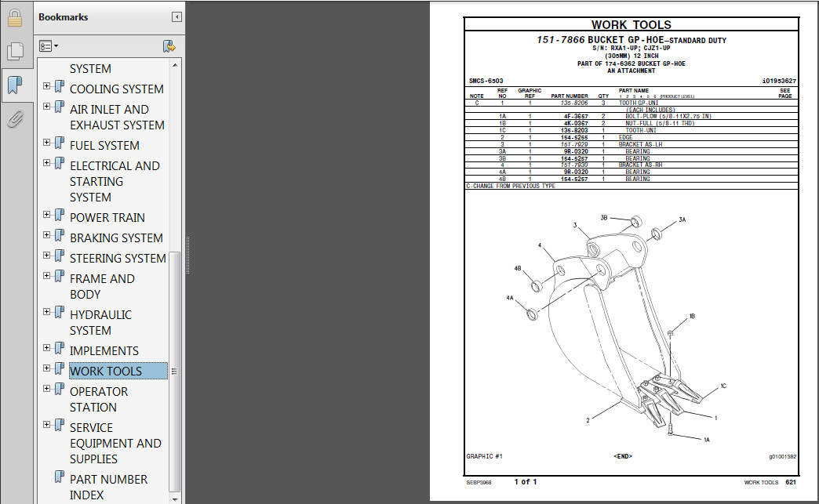
Task: Open the Security lock panel icon
Action: 15,18
